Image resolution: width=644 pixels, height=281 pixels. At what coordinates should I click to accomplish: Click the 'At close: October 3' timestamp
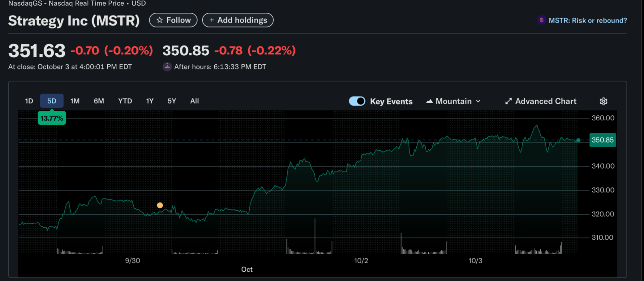point(70,67)
